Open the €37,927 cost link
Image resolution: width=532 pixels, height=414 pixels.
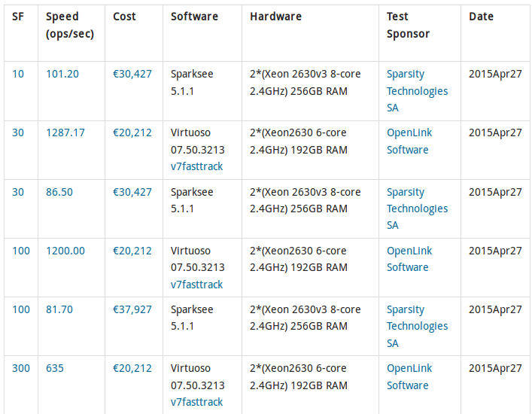point(132,309)
